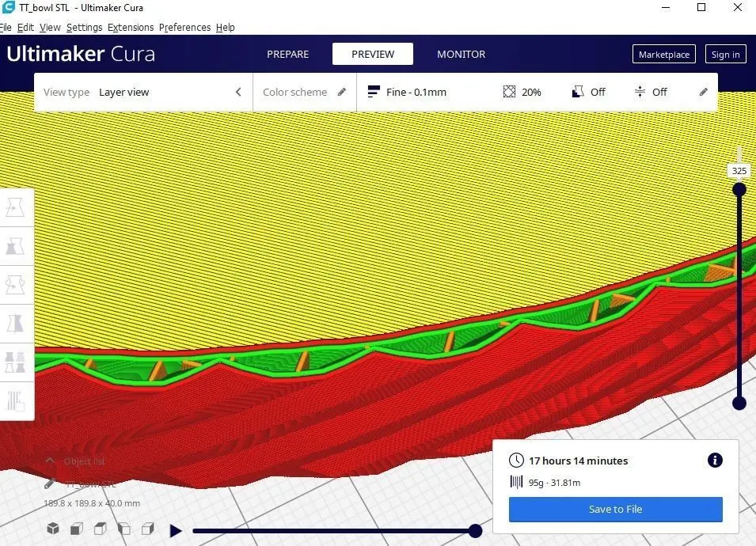Click the Fine - 0.1mm profile setting
The height and width of the screenshot is (546, 756).
408,92
